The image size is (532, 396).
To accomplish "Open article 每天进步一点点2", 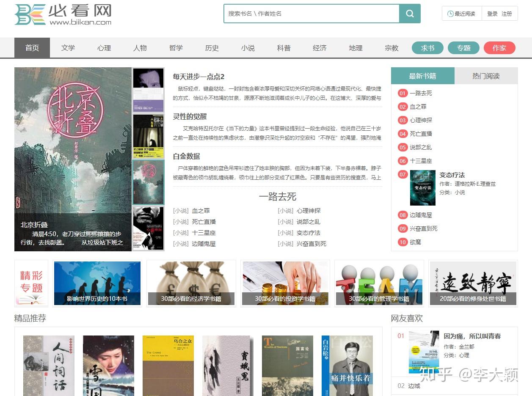I will 198,77.
